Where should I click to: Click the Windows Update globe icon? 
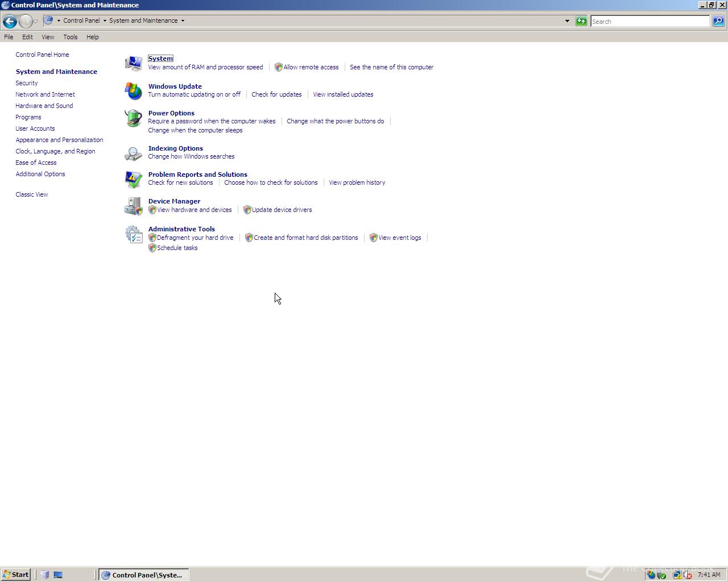tap(133, 90)
